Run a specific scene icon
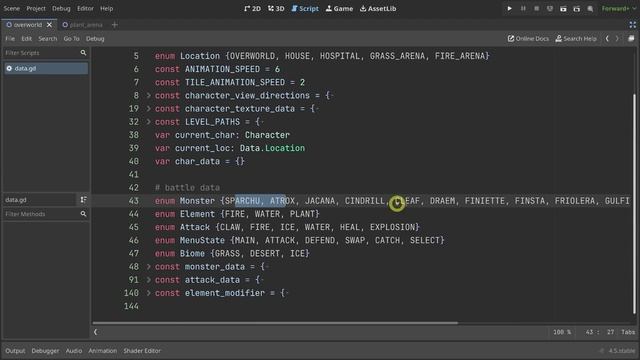The width and height of the screenshot is (640, 360). click(x=577, y=8)
